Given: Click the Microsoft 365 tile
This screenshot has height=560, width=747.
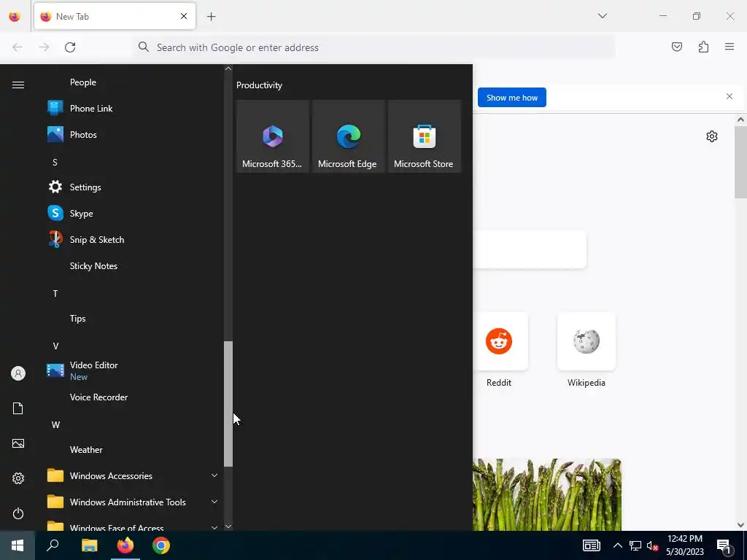Looking at the screenshot, I should [x=273, y=136].
